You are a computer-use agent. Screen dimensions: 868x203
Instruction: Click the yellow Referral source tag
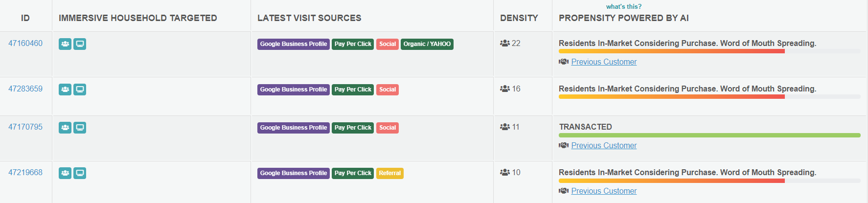389,173
